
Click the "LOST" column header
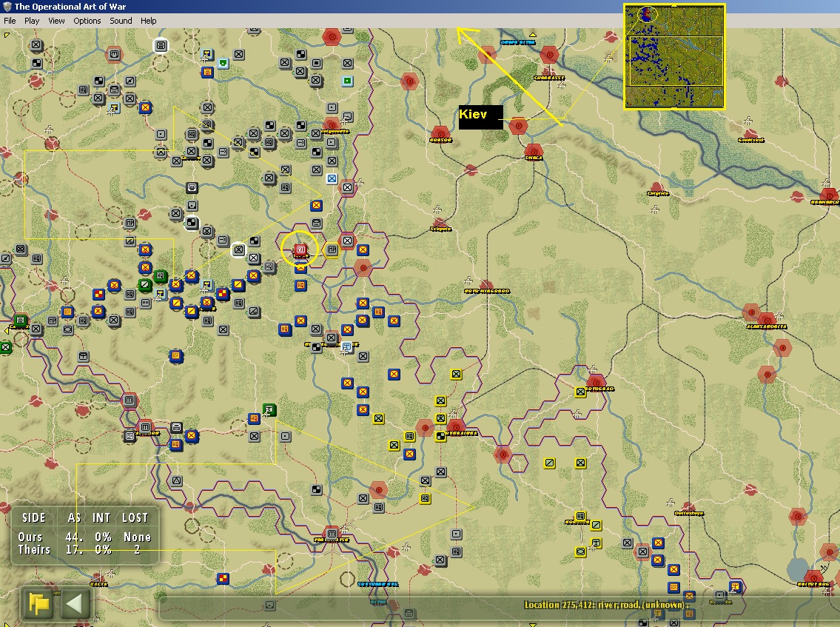point(135,517)
